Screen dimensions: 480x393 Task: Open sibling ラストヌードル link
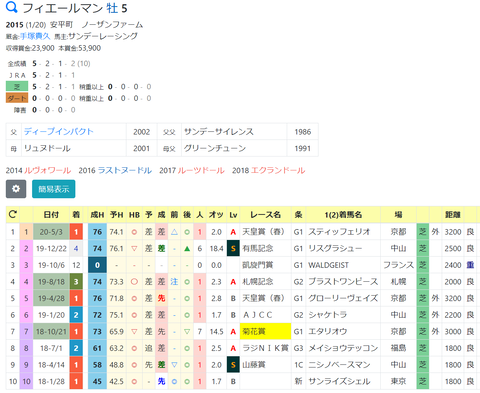125,170
